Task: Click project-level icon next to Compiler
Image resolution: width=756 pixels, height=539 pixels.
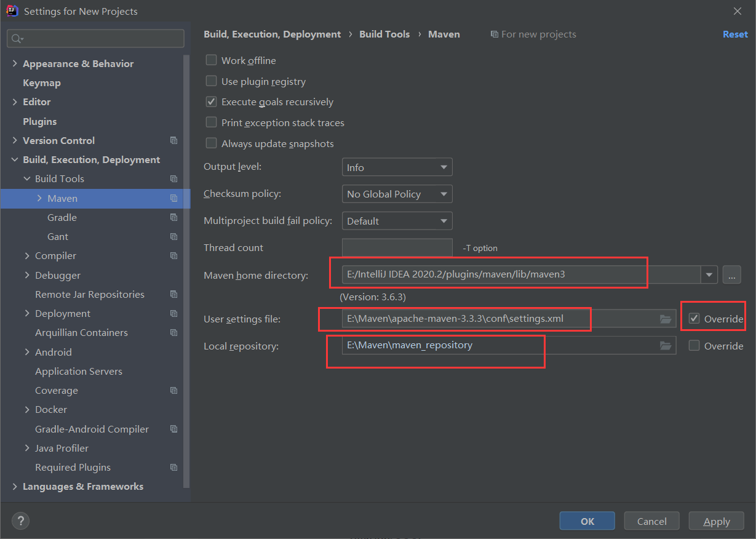Action: (173, 255)
